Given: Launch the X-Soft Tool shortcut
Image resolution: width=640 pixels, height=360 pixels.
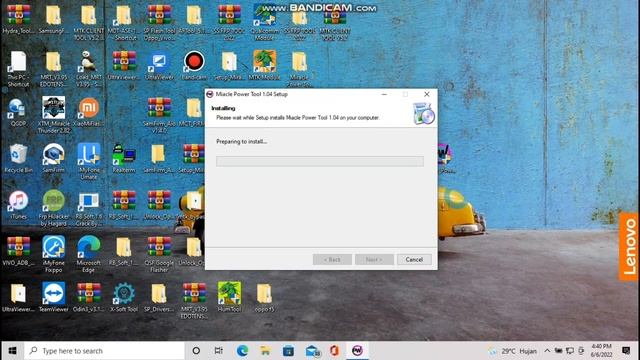Looking at the screenshot, I should [124, 297].
